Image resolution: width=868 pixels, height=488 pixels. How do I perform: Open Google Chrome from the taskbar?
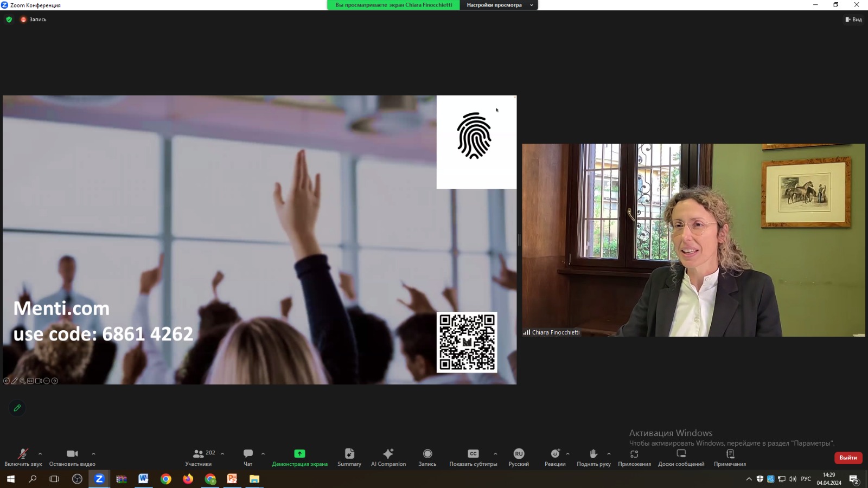pyautogui.click(x=166, y=479)
